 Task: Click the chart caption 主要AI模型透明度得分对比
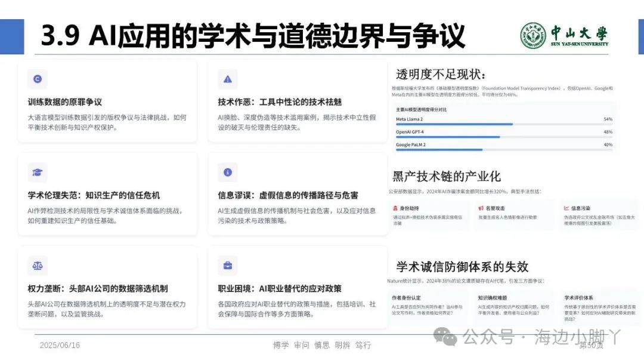tap(421, 110)
